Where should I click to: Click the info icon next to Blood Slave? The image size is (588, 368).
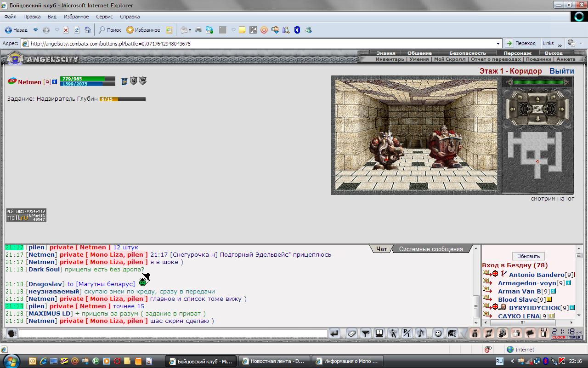tap(548, 299)
